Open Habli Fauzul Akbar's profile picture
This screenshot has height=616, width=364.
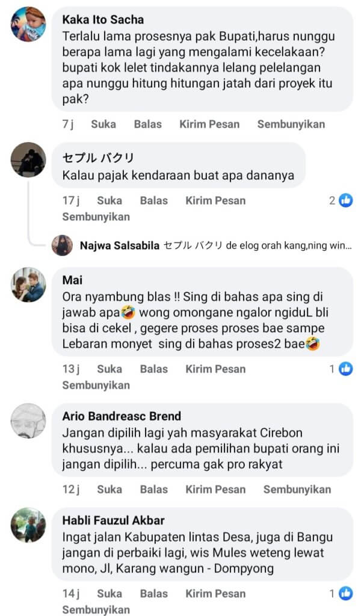28,525
